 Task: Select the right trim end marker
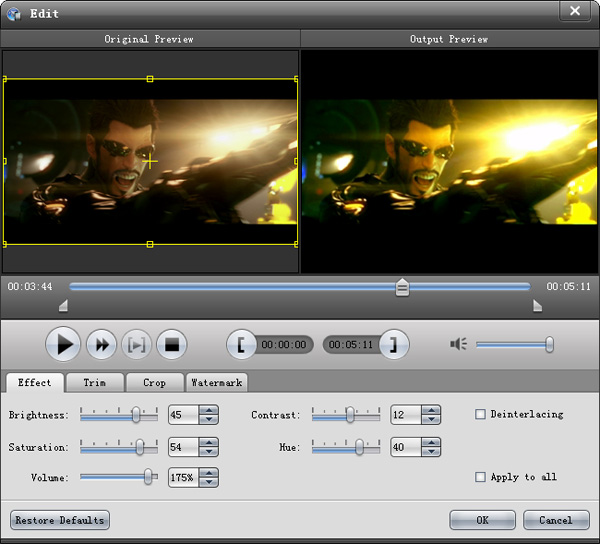coord(537,306)
